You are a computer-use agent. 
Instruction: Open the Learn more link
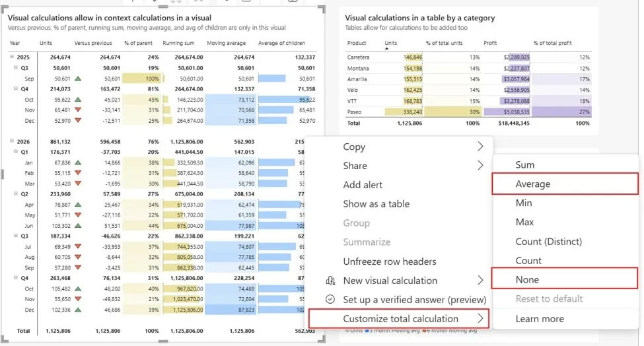pos(540,319)
